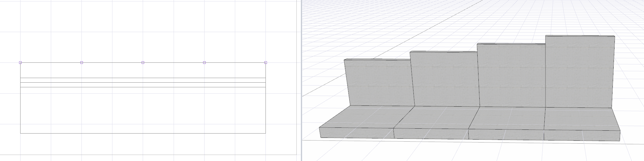Click the middle of three parallel plan lines
The image size is (644, 161).
pos(143,83)
